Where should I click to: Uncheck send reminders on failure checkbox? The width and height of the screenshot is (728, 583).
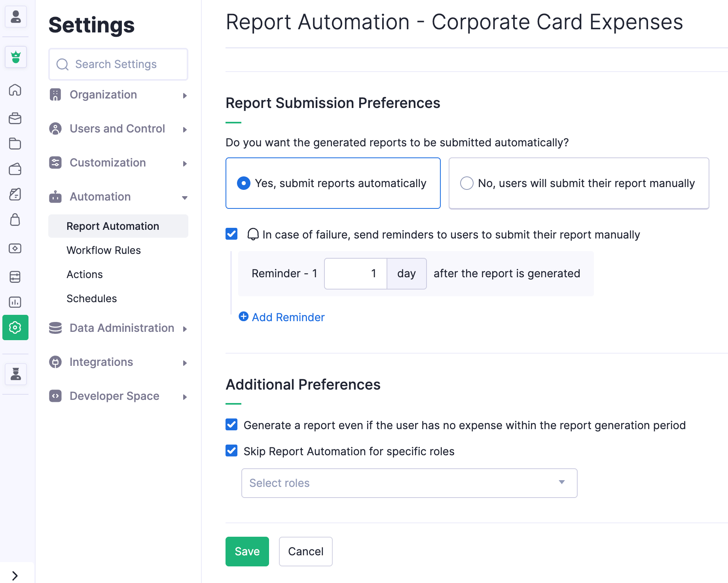coord(231,234)
